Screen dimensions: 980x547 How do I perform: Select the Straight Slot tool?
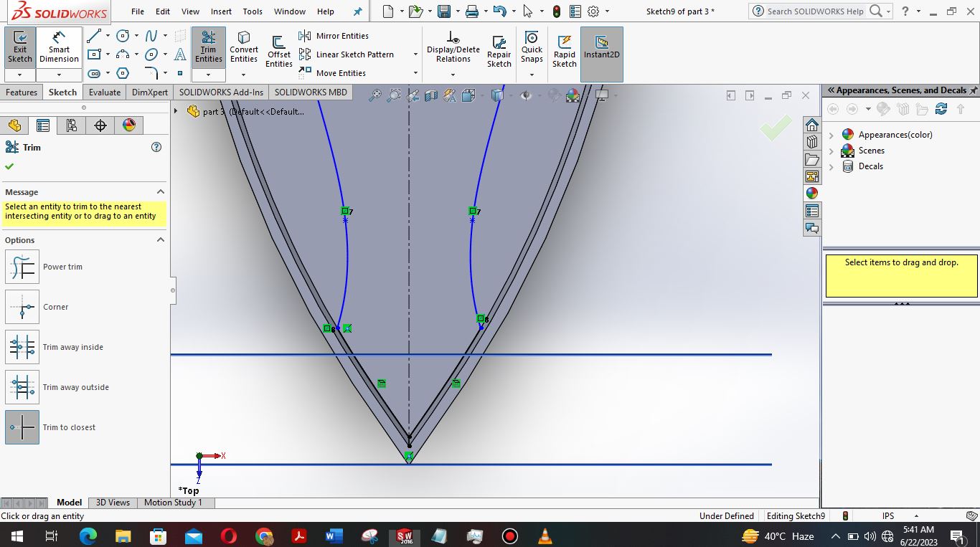(94, 73)
